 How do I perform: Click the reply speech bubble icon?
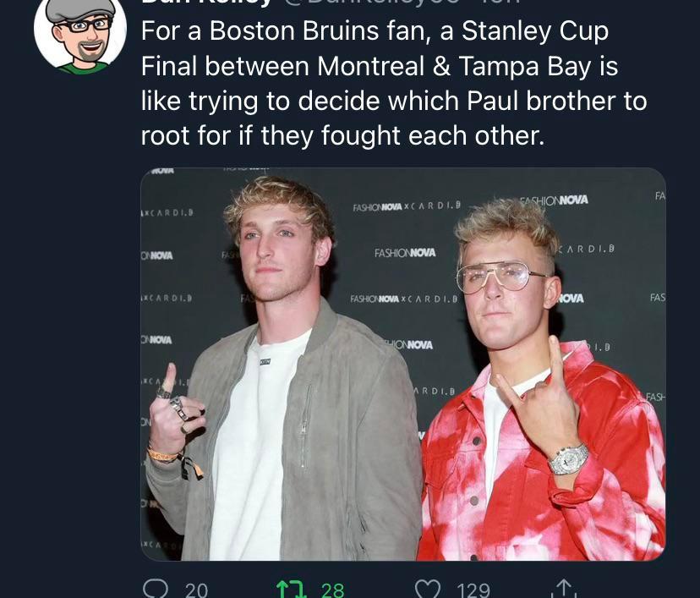coord(156,589)
